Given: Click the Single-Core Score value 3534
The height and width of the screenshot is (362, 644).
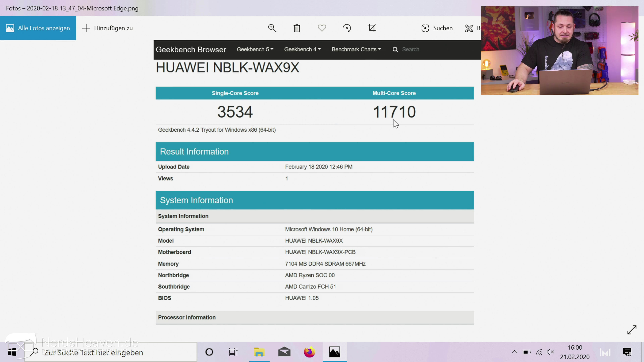Looking at the screenshot, I should click(235, 112).
